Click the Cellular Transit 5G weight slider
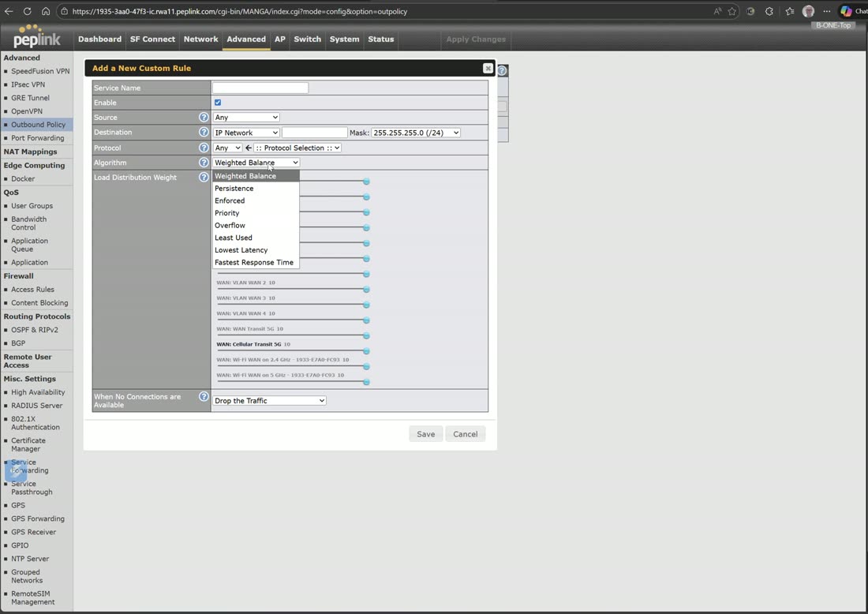868x614 pixels. pyautogui.click(x=294, y=350)
